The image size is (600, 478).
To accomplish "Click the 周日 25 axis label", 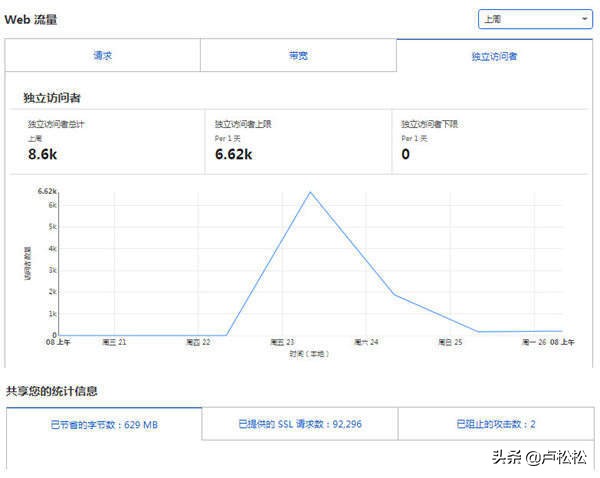I will (450, 342).
